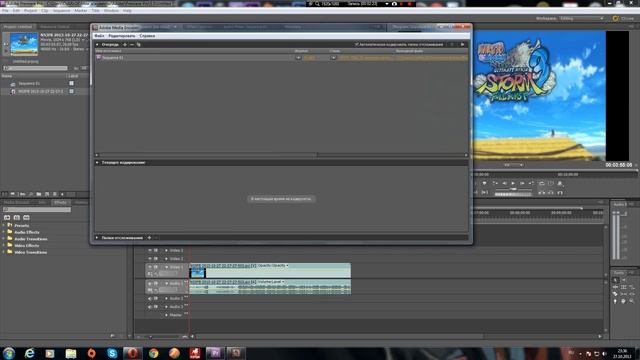
Task: Click label color swatch for Sequence 01
Action: [x=71, y=83]
